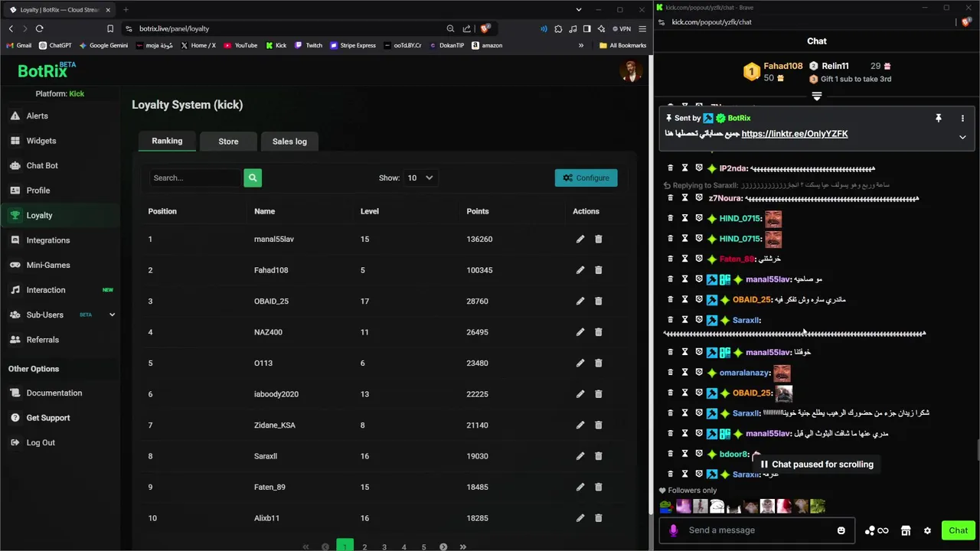980x551 pixels.
Task: Click the green Chat send button
Action: (958, 530)
